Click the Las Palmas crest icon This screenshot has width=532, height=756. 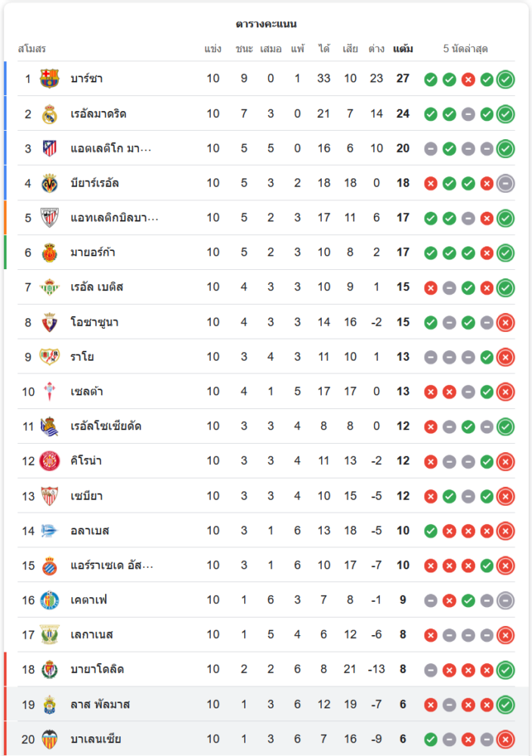(x=50, y=704)
